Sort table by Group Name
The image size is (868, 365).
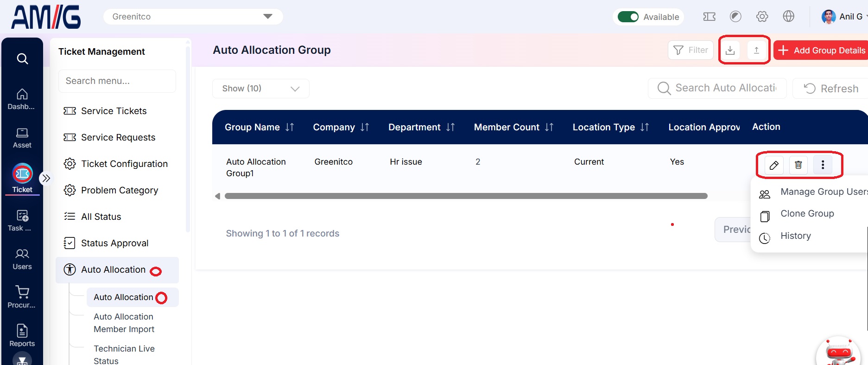(290, 127)
